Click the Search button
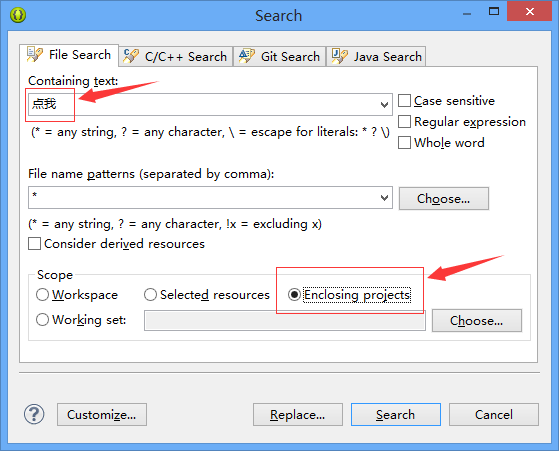Screen dimensions: 559x451 pyautogui.click(x=396, y=415)
